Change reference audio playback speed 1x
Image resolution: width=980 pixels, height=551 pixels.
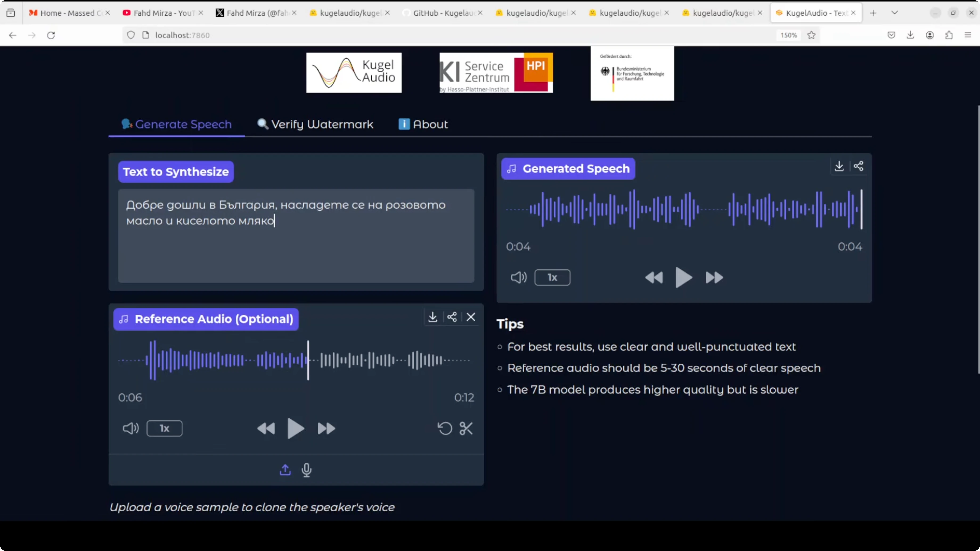tap(164, 429)
